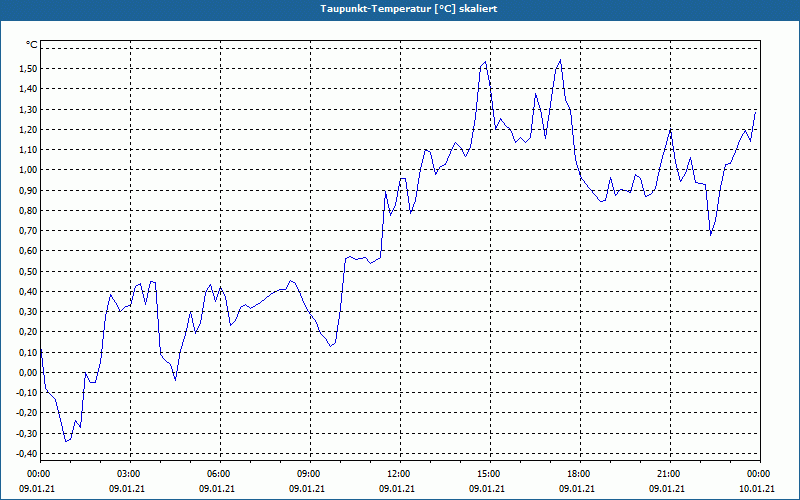Pick the '0,30' y-axis tick label
This screenshot has height=500, width=800.
[x=29, y=312]
